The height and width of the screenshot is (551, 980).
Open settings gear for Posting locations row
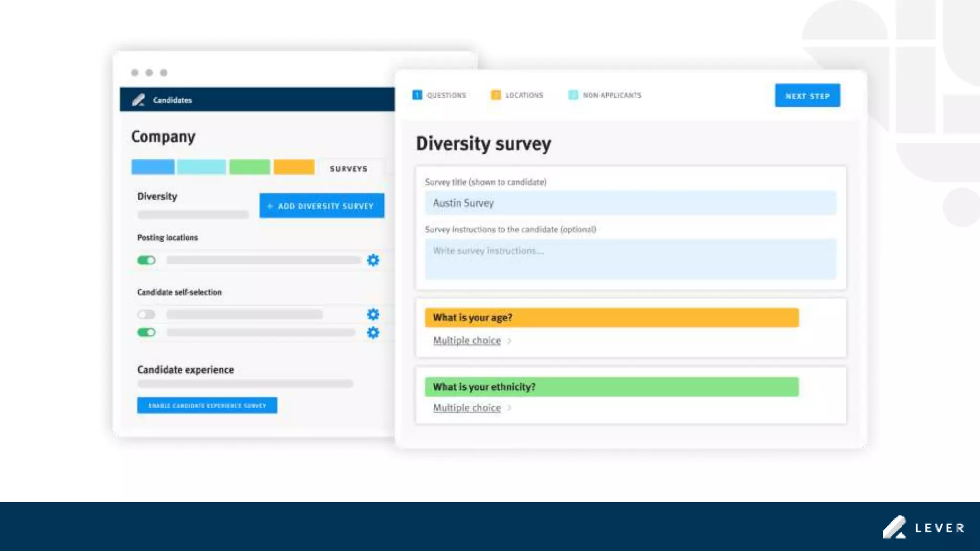click(373, 260)
